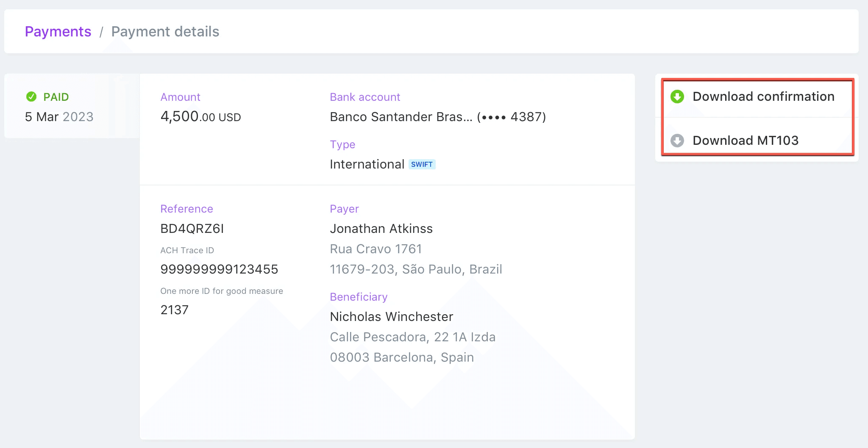
Task: Select the SWIFT badge next to International
Action: pyautogui.click(x=422, y=164)
